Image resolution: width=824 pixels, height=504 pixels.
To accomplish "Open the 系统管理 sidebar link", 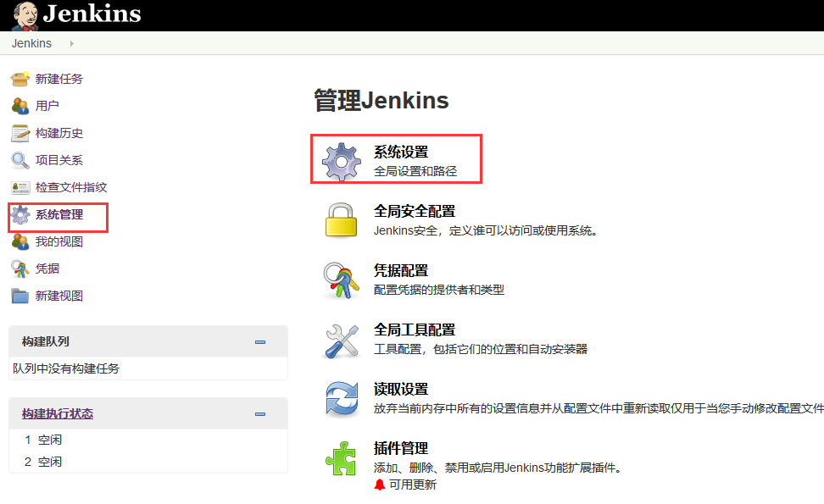I will [x=58, y=214].
